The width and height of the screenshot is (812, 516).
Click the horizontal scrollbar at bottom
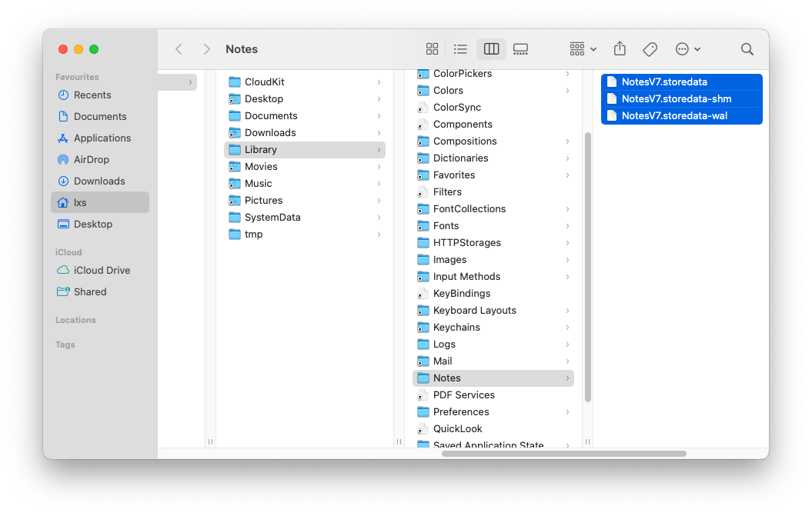(563, 454)
